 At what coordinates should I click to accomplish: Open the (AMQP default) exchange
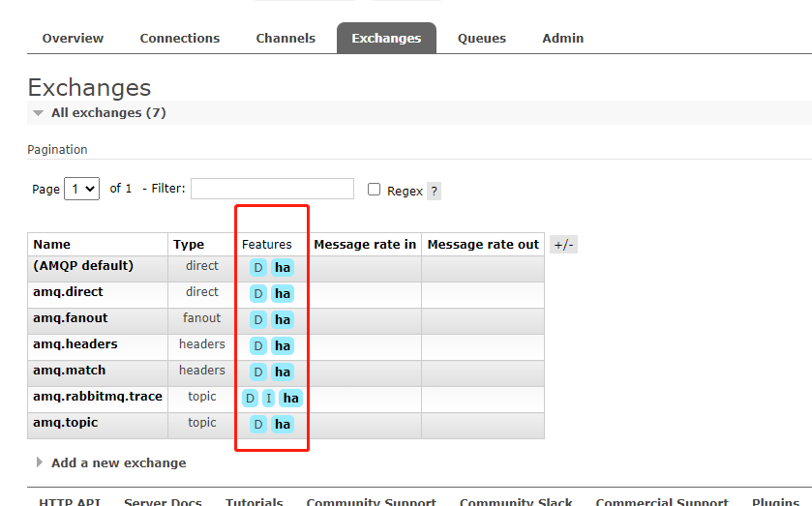(83, 266)
